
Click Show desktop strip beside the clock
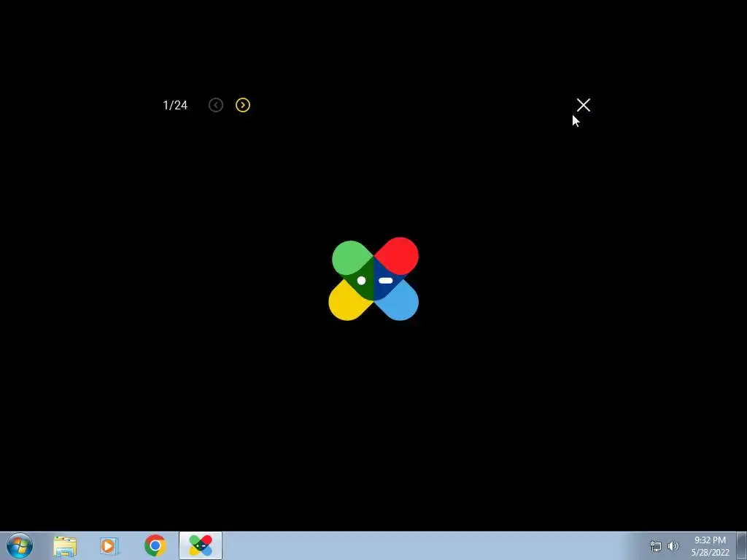(x=742, y=545)
